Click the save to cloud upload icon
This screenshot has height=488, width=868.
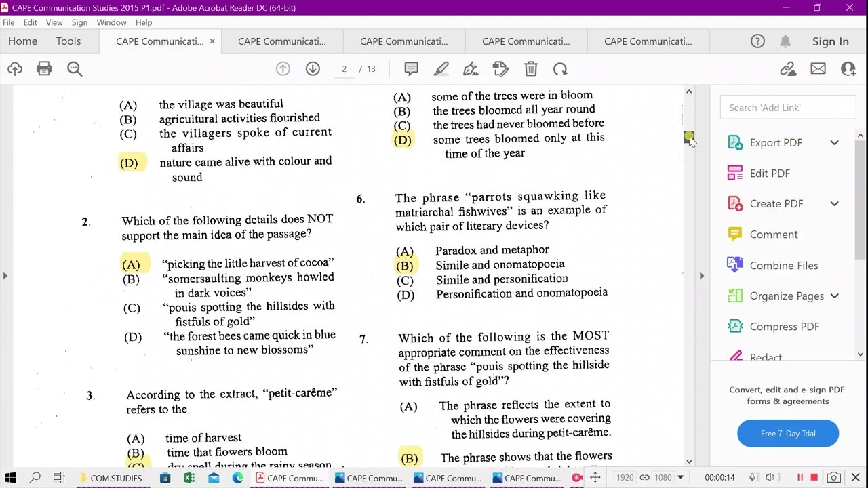(x=15, y=68)
